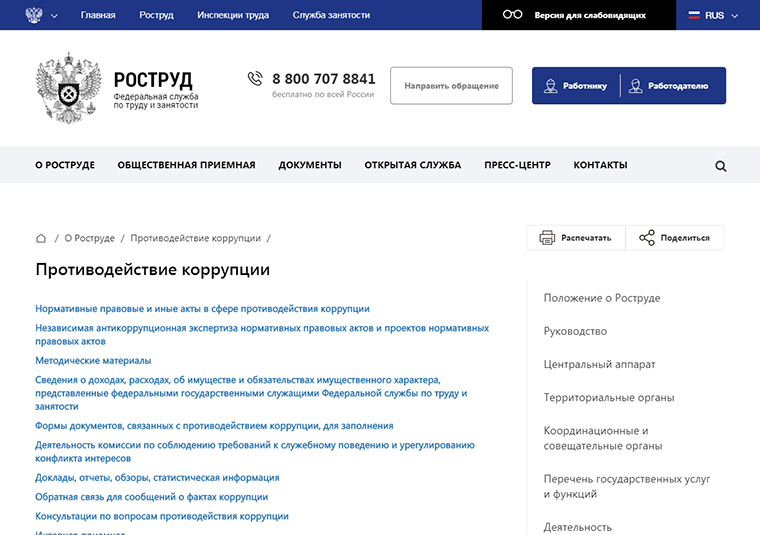Screen dimensions: 760x535
Task: Open the ОТКРЫТАЯ СЛУЖБА navigation menu
Action: tap(412, 165)
